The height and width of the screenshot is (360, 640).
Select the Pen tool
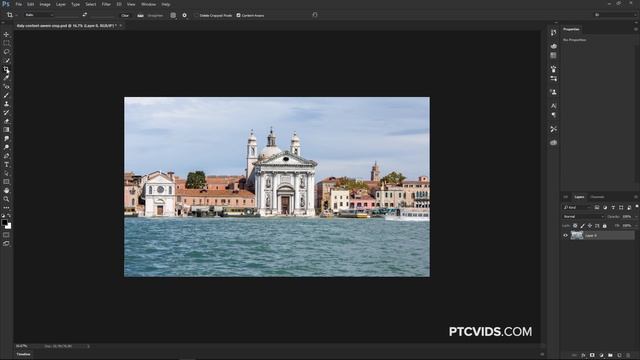click(x=6, y=156)
